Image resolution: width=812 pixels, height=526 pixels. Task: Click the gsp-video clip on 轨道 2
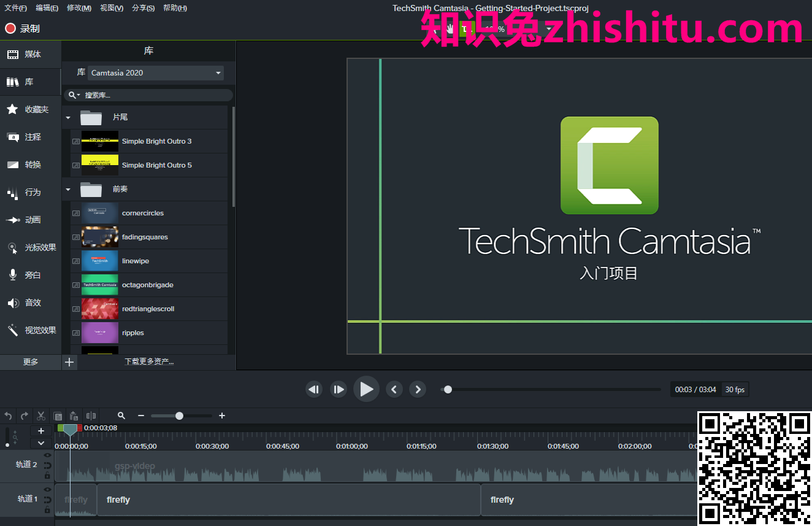click(376, 466)
